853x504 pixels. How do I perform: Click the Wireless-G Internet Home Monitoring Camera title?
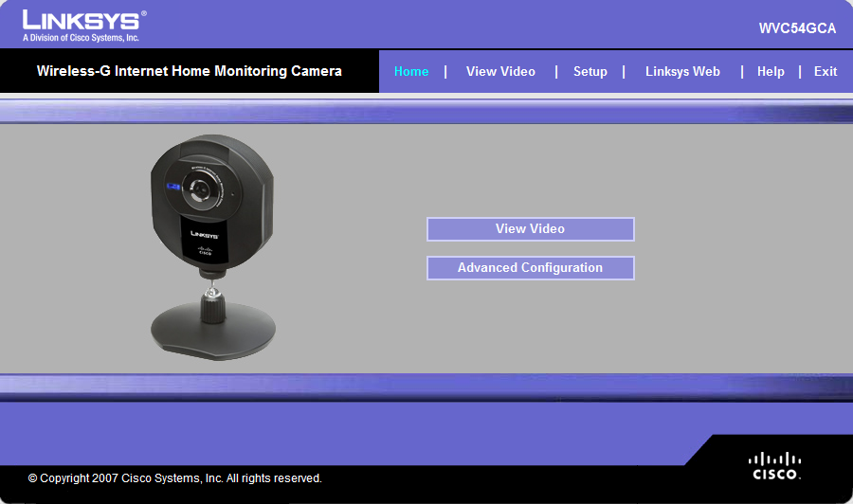190,71
